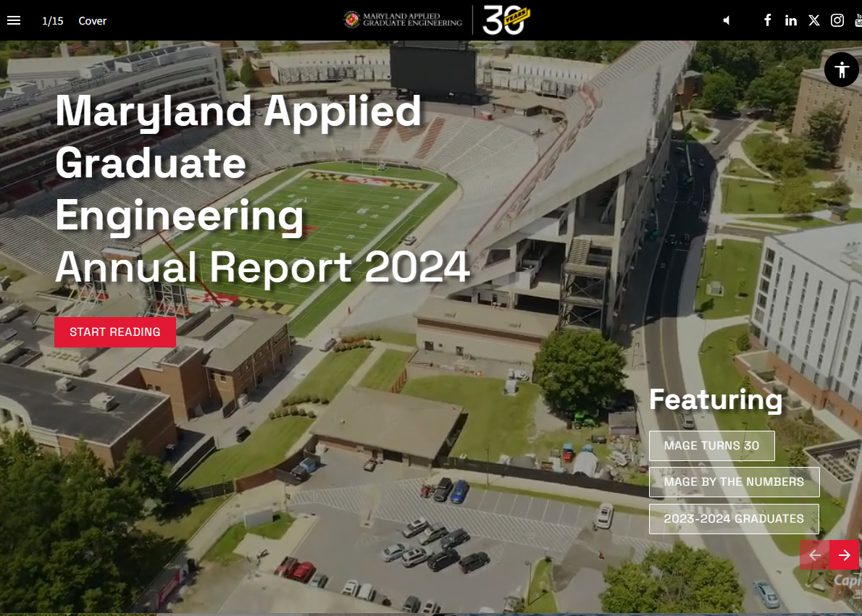Image resolution: width=862 pixels, height=616 pixels.
Task: Open the LinkedIn profile icon
Action: [790, 20]
